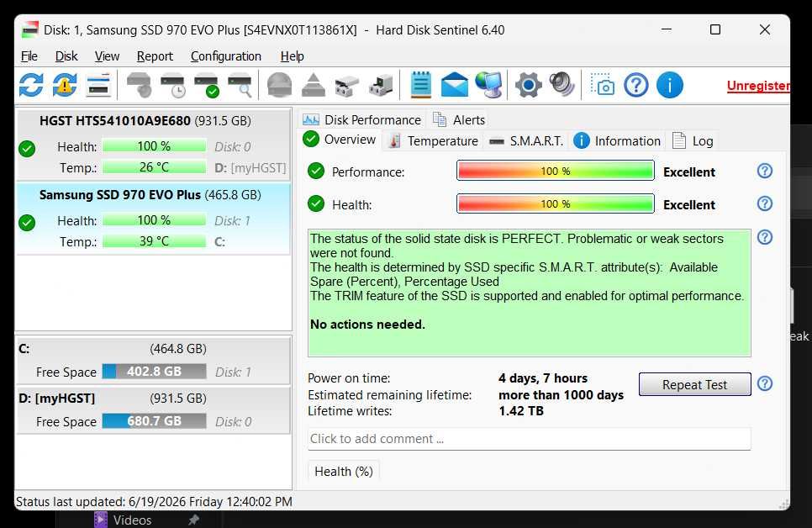
Task: Click the two stacked drives toolbar icon
Action: point(347,86)
